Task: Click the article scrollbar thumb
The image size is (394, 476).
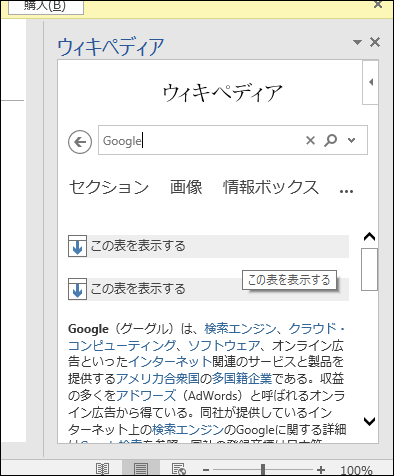Action: pyautogui.click(x=369, y=269)
